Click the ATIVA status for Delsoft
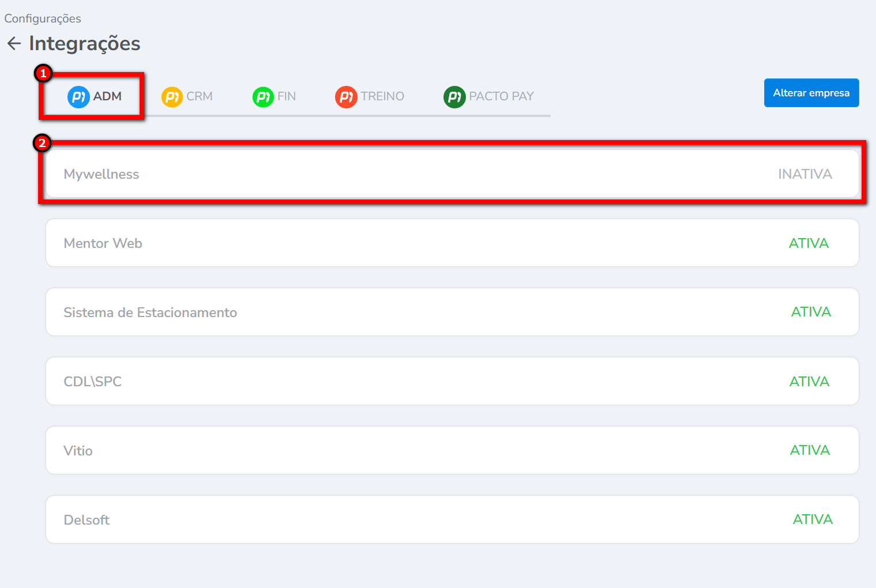The width and height of the screenshot is (876, 588). click(813, 519)
